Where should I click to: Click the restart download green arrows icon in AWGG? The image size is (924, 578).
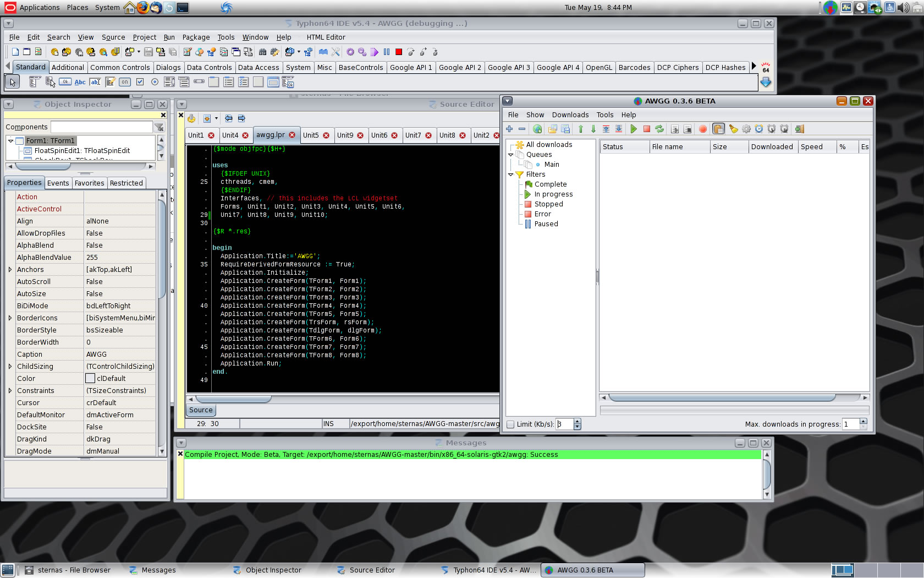click(x=659, y=129)
